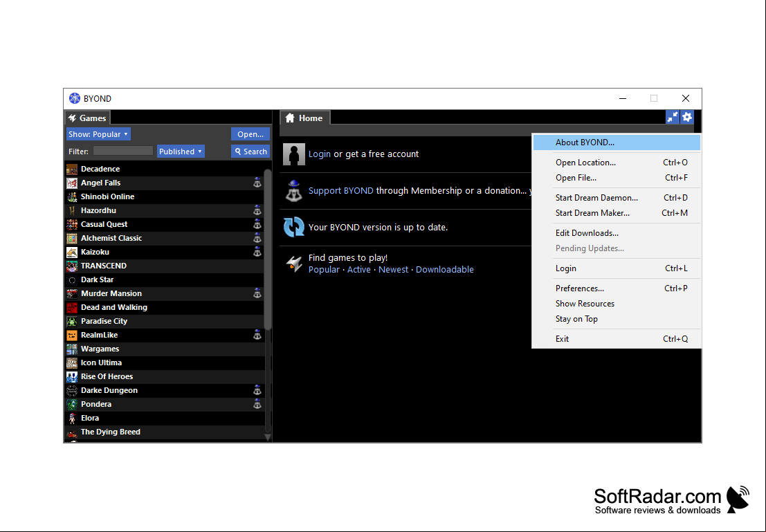Click the blue refresh arrows update icon
The width and height of the screenshot is (766, 532).
point(293,228)
